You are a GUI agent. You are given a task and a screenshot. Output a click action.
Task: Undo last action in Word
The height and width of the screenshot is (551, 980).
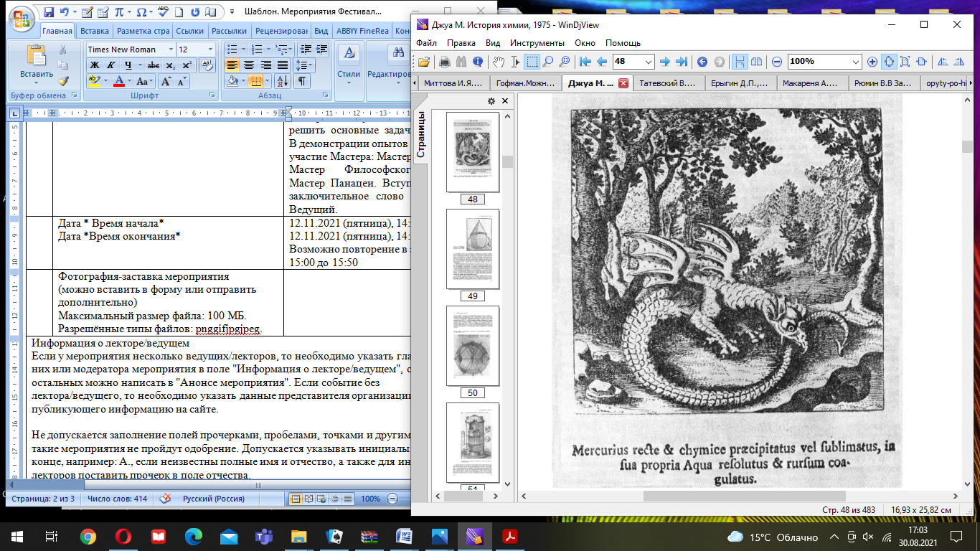65,12
